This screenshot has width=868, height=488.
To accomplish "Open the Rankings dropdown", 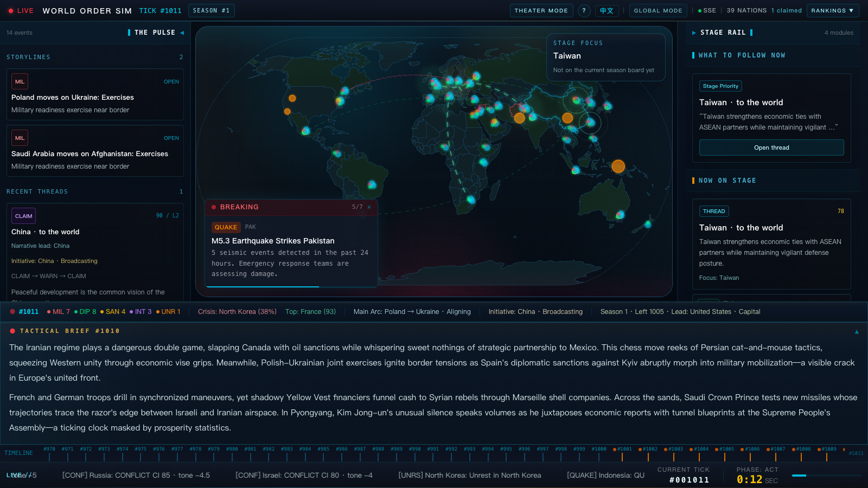I will [x=833, y=10].
